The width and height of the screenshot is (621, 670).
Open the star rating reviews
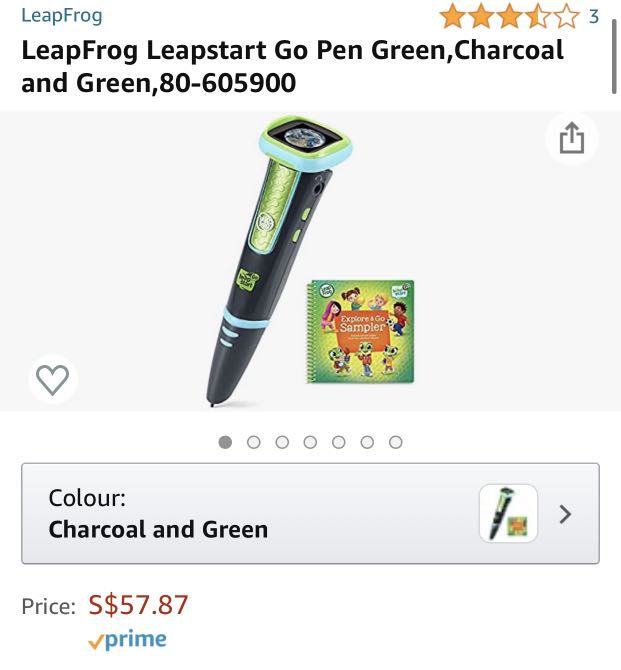tap(509, 18)
